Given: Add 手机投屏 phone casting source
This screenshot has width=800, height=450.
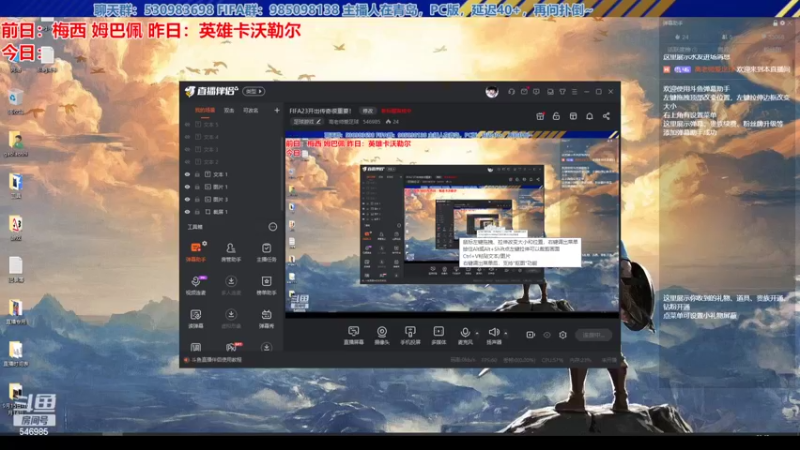Looking at the screenshot, I should (x=410, y=335).
